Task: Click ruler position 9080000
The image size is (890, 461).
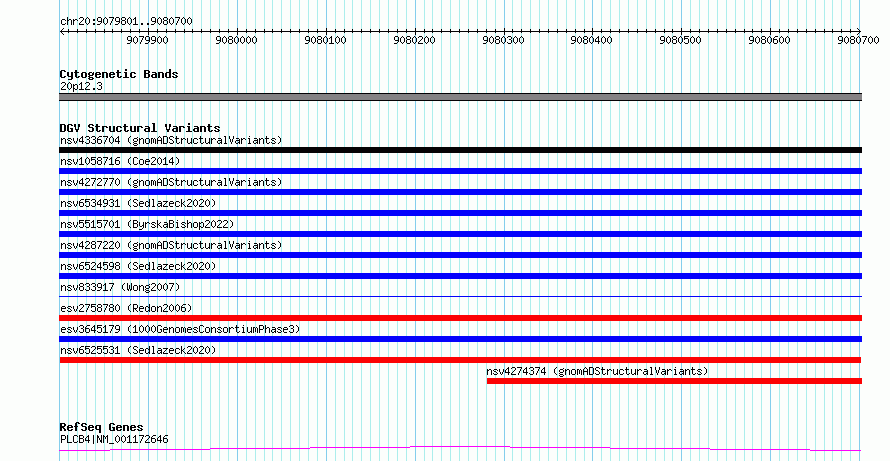Action: (236, 40)
